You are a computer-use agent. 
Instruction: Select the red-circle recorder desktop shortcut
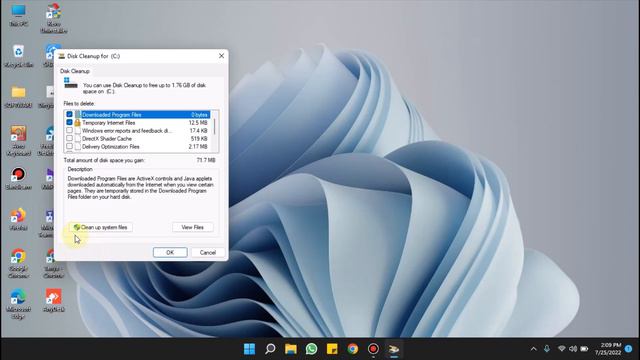pyautogui.click(x=18, y=179)
